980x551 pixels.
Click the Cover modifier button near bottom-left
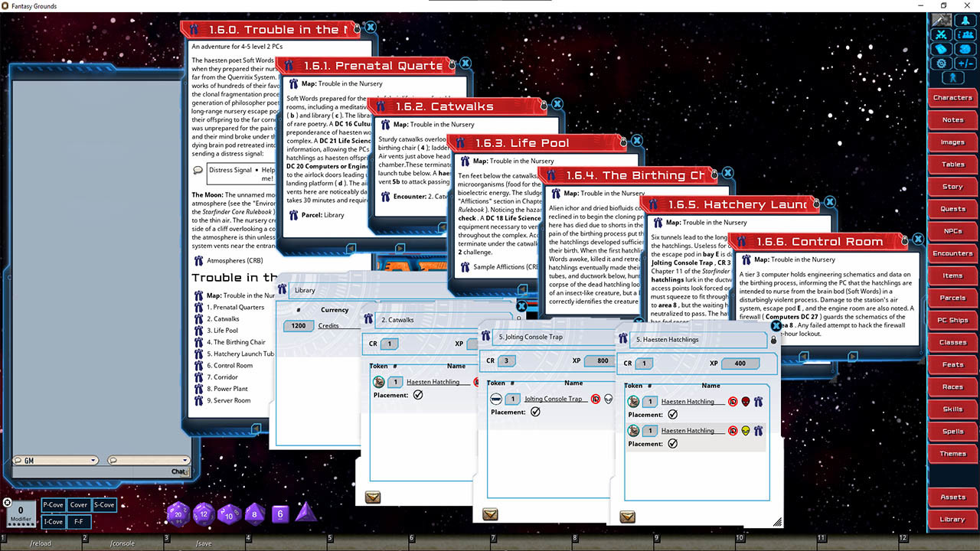[79, 505]
